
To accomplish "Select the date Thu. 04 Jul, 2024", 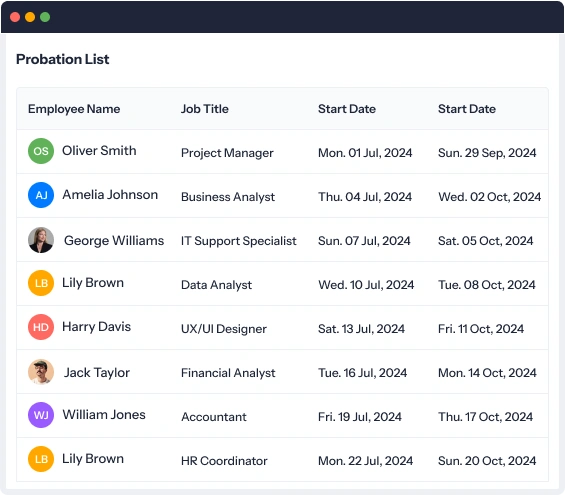I will click(365, 197).
